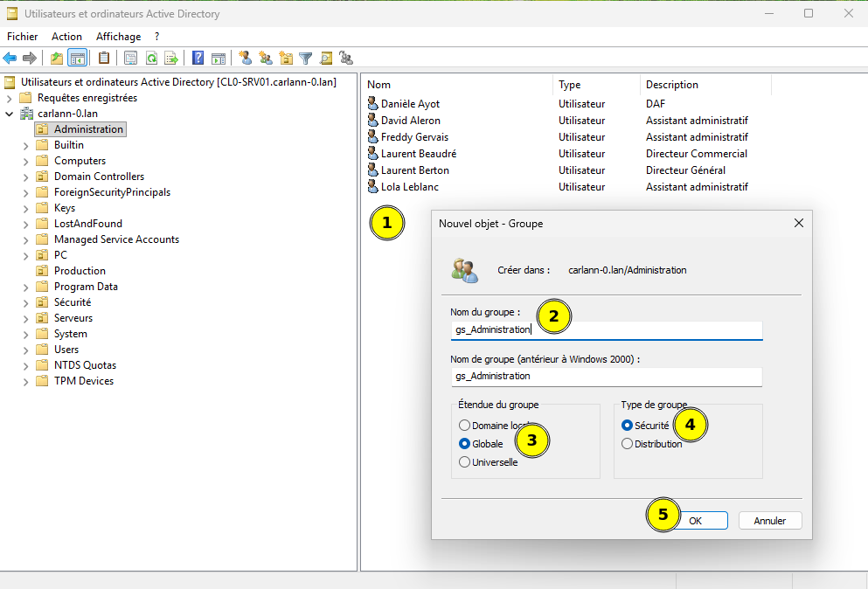This screenshot has width=868, height=589.
Task: Click the Export list toolbar icon
Action: (171, 58)
